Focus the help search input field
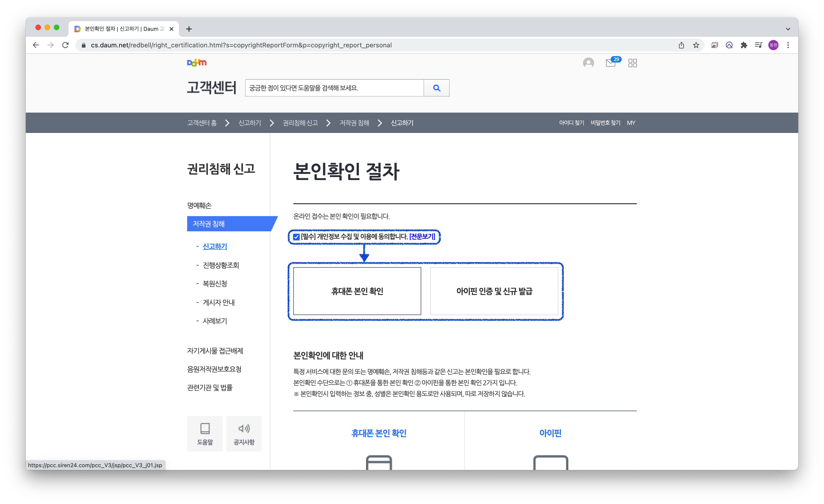Image resolution: width=824 pixels, height=504 pixels. 335,88
